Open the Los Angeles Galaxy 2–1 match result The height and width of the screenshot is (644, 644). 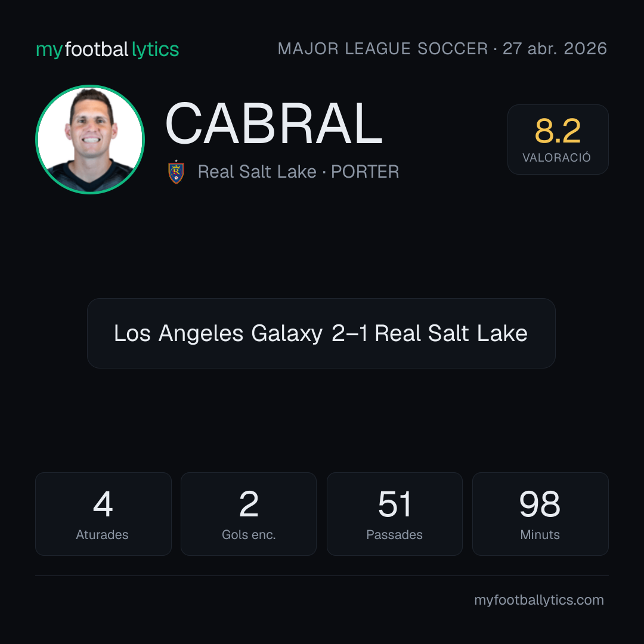coord(321,333)
